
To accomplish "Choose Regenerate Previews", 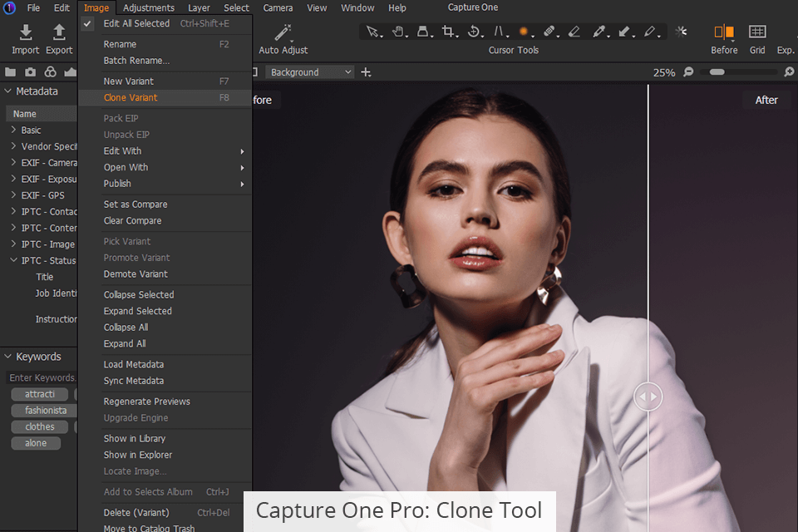I will pyautogui.click(x=166, y=401).
